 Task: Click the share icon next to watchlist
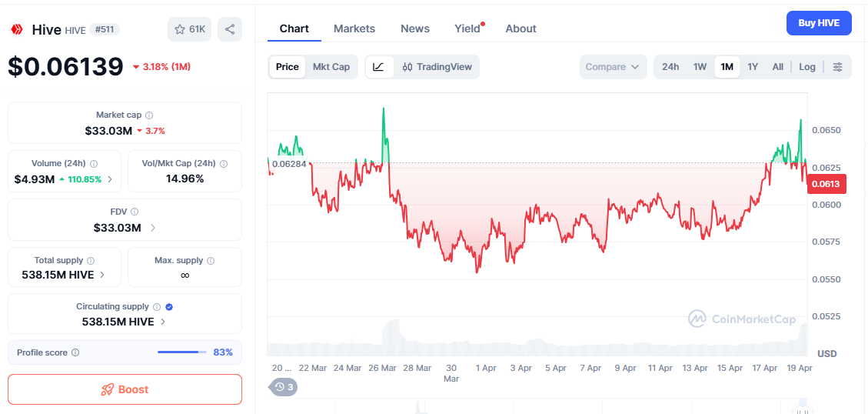pyautogui.click(x=230, y=29)
